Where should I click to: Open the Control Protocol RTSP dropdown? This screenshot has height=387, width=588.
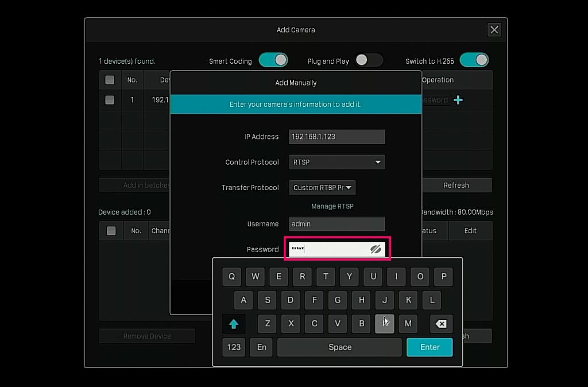[336, 162]
